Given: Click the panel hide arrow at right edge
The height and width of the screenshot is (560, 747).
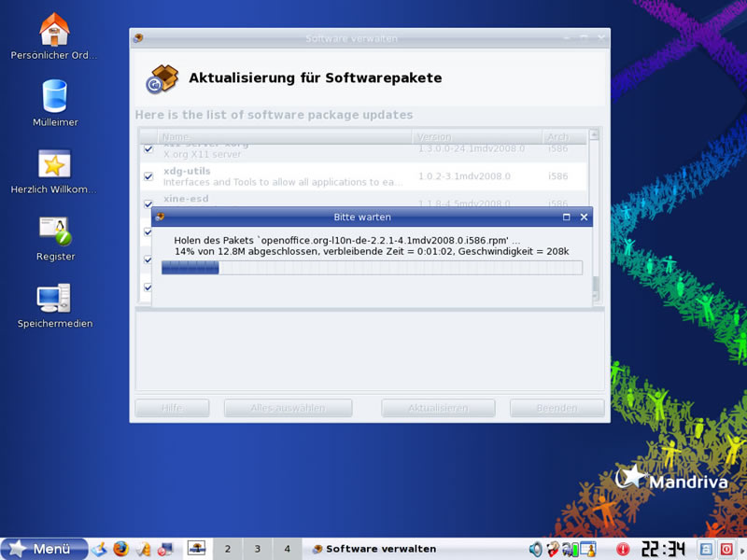Looking at the screenshot, I should coord(742,550).
